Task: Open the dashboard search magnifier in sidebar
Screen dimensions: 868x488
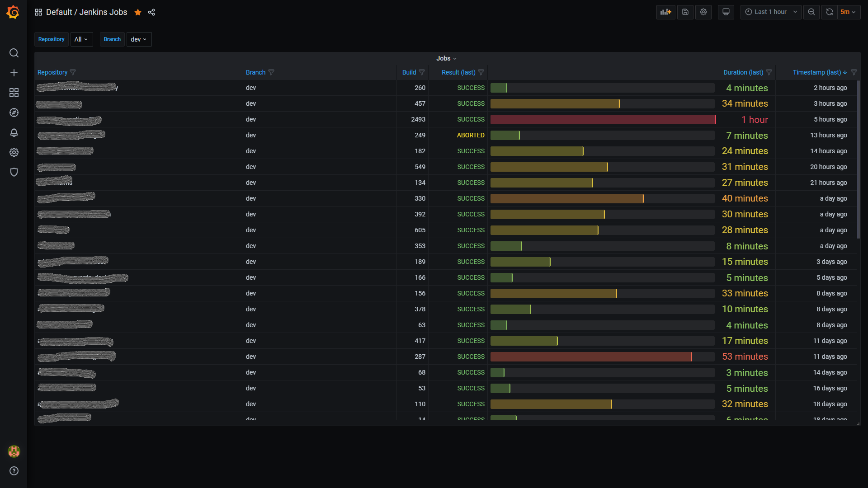Action: (x=14, y=53)
